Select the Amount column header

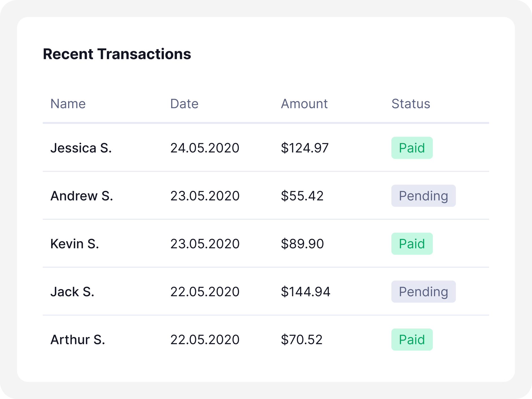304,104
